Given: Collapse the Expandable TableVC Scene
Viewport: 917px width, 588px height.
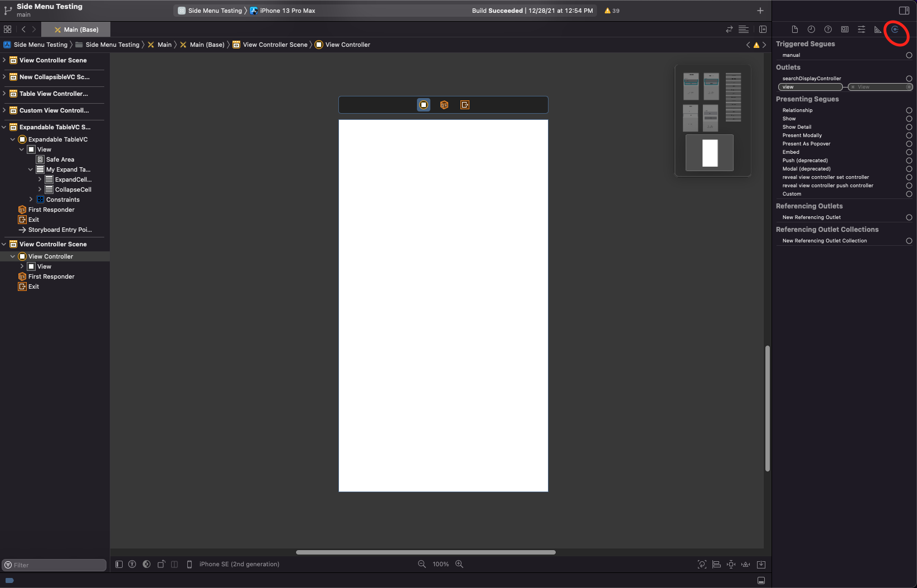Looking at the screenshot, I should (4, 127).
